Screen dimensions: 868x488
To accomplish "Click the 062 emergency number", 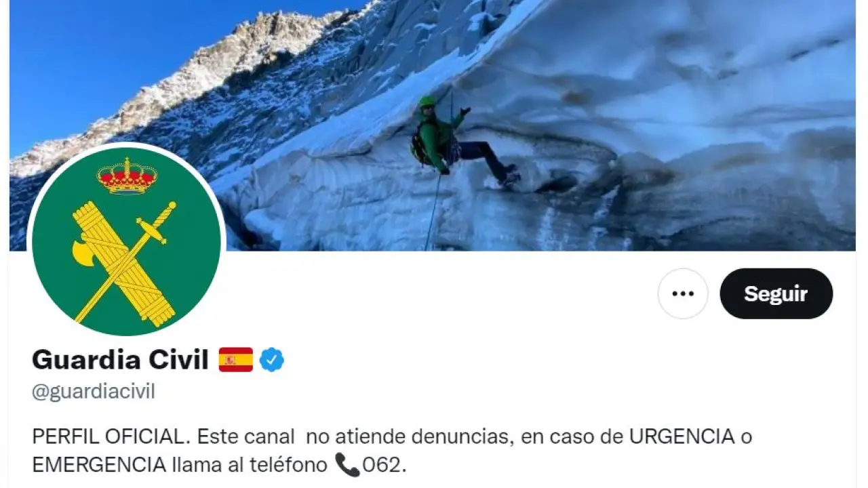I will (x=384, y=466).
